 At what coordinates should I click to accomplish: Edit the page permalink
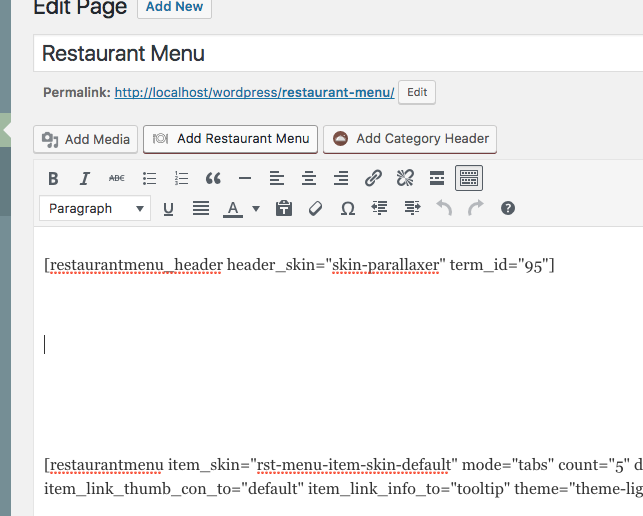417,92
